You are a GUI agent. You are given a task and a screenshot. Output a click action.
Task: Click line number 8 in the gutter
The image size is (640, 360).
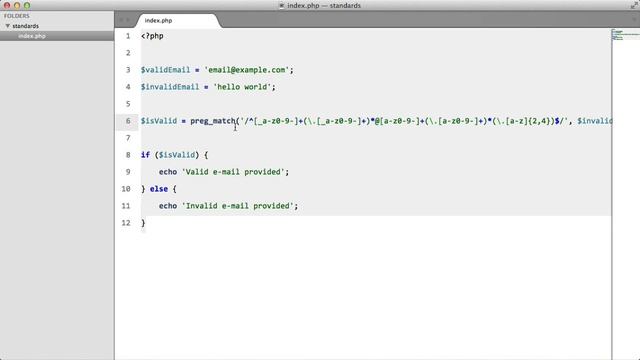[128, 155]
